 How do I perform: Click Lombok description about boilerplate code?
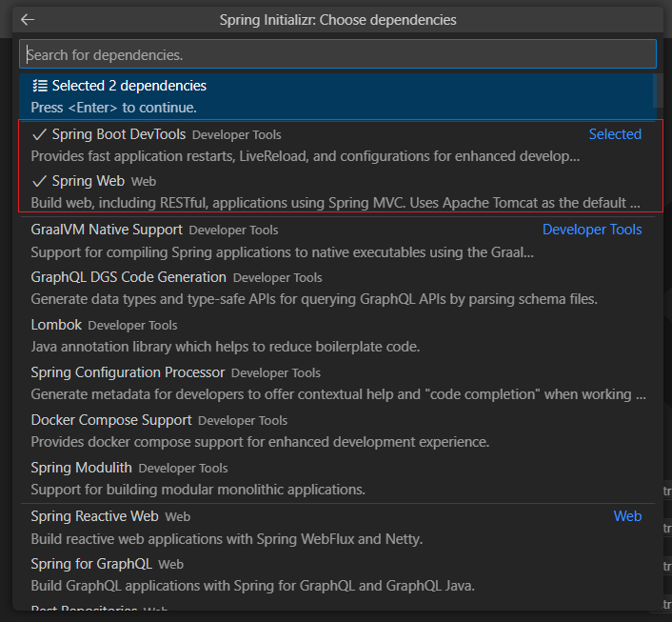[x=225, y=347]
